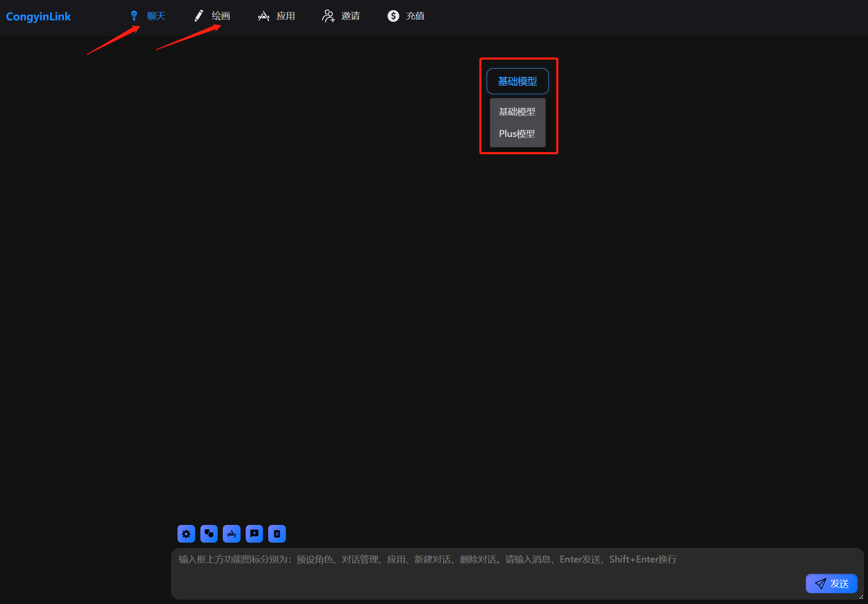Viewport: 868px width, 604px height.
Task: Open the 应用 menu item
Action: coord(285,16)
